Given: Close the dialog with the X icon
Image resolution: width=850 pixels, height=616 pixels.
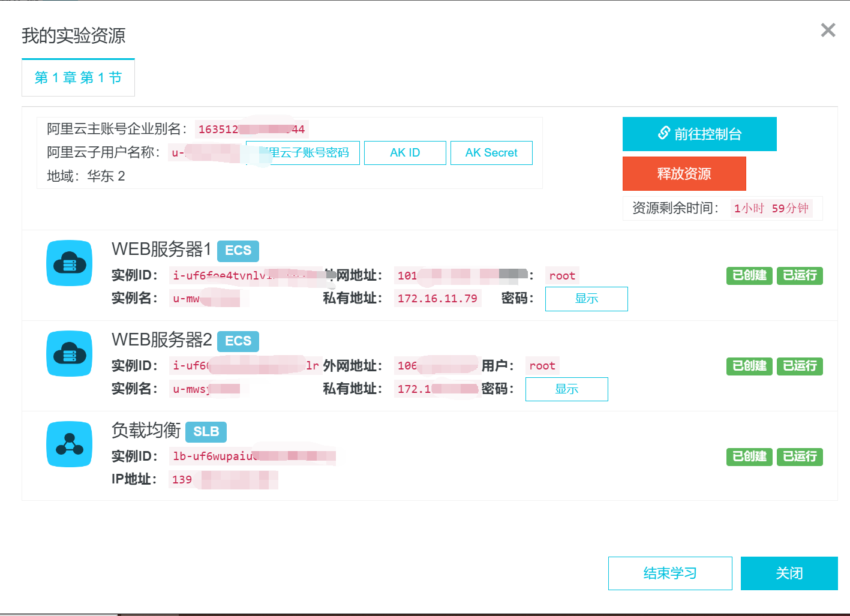Looking at the screenshot, I should (828, 30).
